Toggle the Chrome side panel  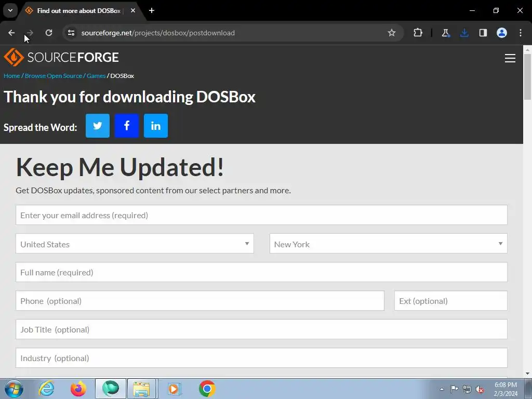pyautogui.click(x=483, y=33)
